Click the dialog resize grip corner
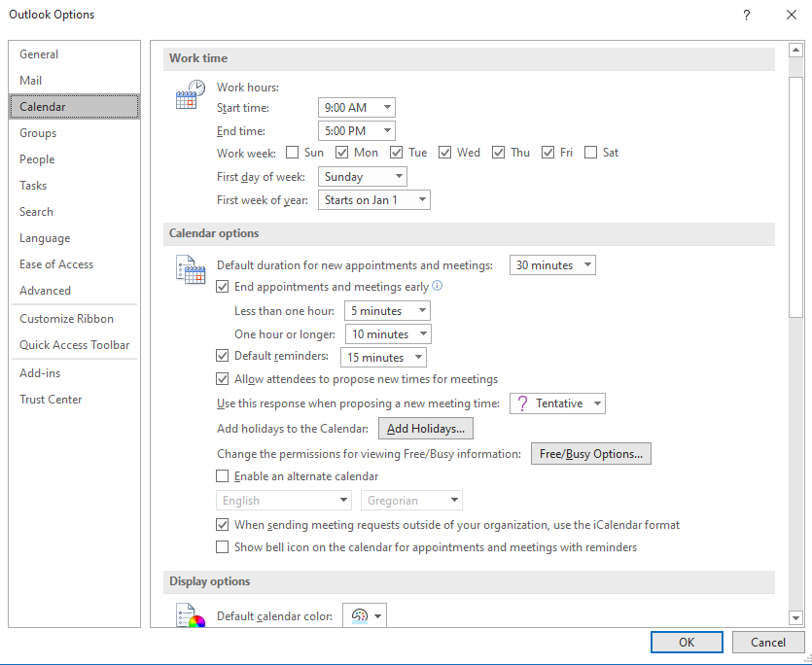 tap(807, 660)
